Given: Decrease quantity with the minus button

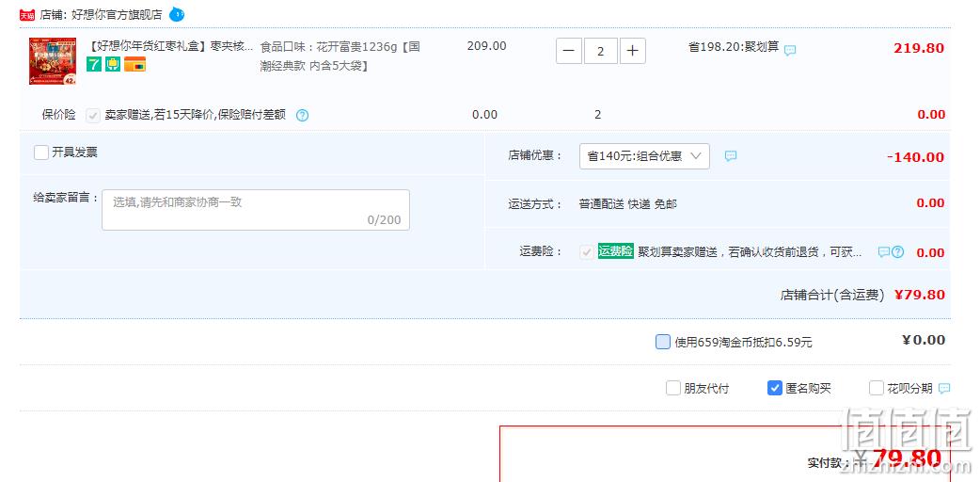Looking at the screenshot, I should click(x=569, y=51).
